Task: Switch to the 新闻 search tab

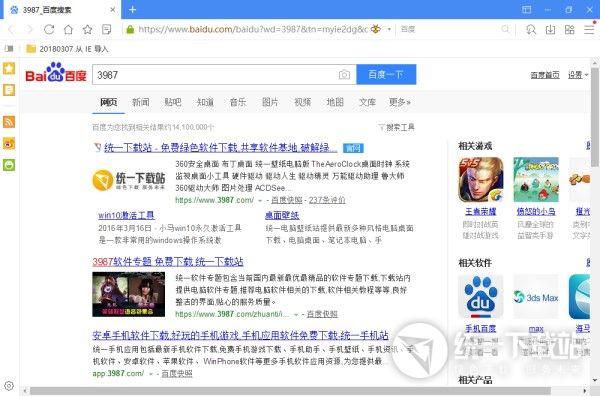Action: [140, 102]
